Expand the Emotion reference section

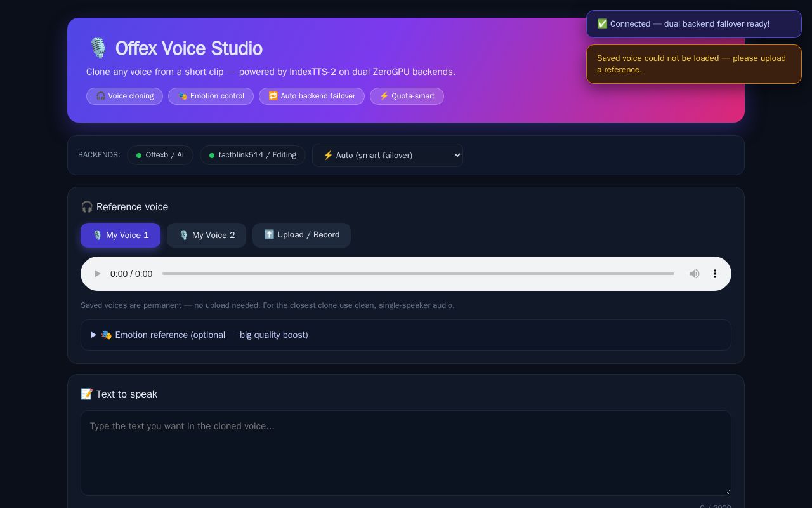406,335
